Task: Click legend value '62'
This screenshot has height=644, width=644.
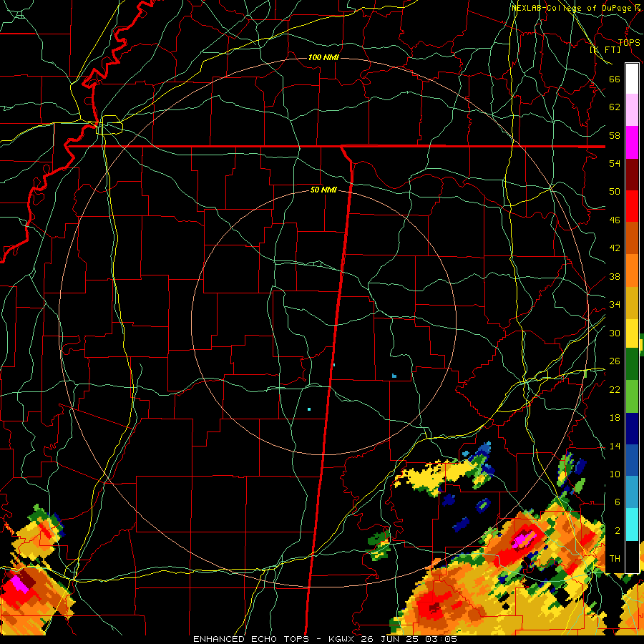Action: [x=615, y=107]
